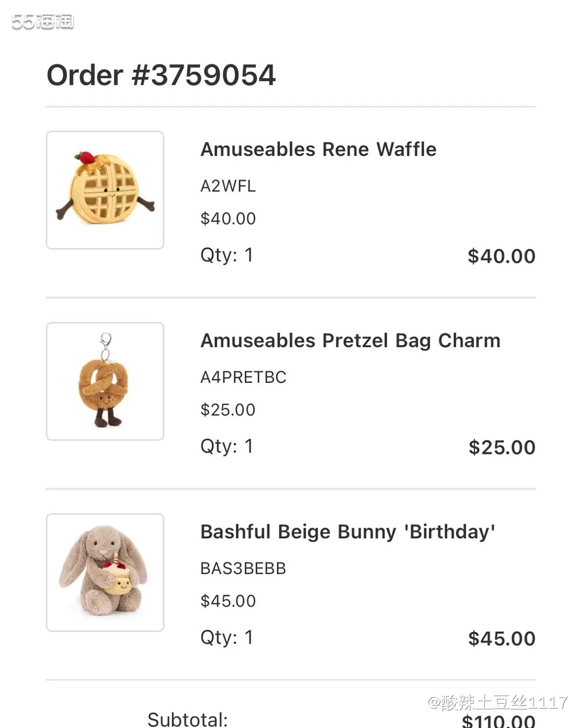Click the Order #3759054 heading
The height and width of the screenshot is (728, 582).
pos(161,75)
